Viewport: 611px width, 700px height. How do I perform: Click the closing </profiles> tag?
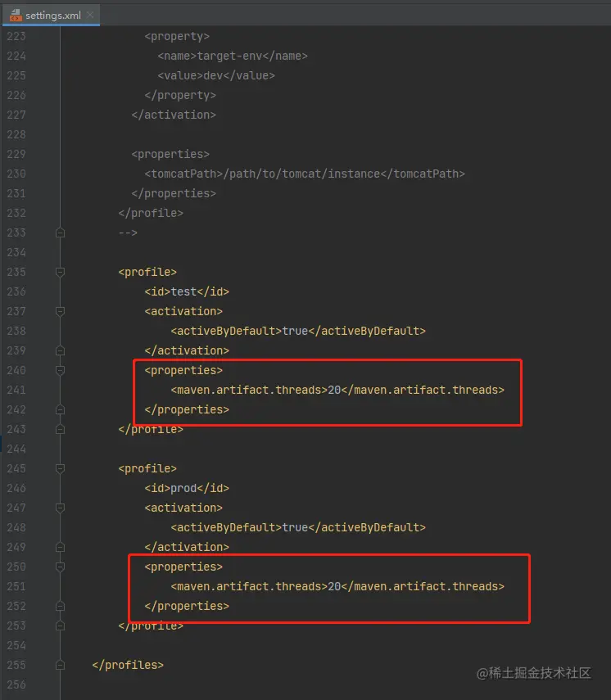(x=128, y=665)
